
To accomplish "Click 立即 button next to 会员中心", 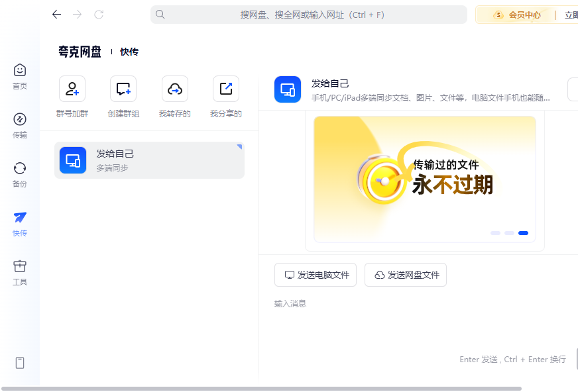I will coord(571,15).
